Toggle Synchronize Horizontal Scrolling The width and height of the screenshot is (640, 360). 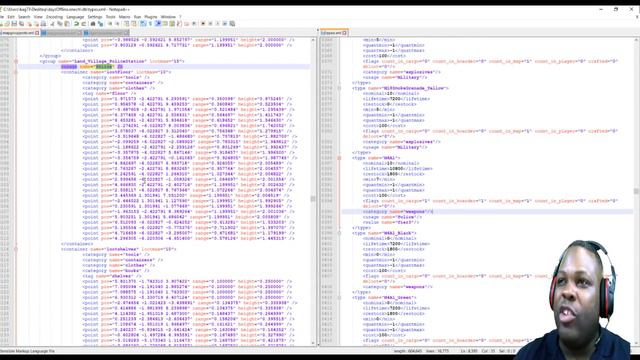134,24
